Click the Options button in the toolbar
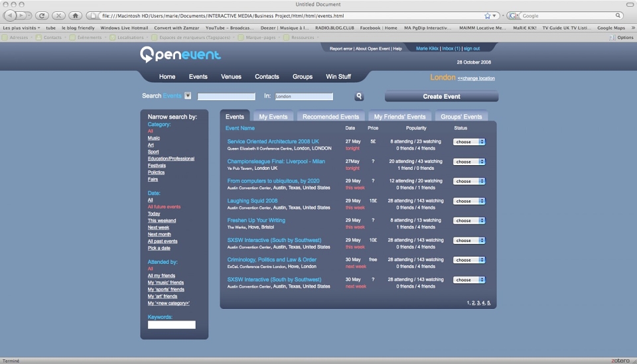This screenshot has width=637, height=364. pos(621,37)
